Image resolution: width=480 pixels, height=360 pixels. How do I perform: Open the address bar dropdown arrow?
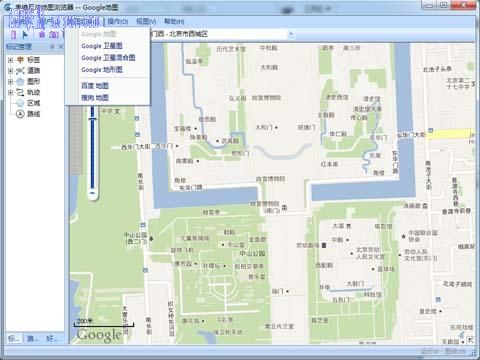point(291,34)
